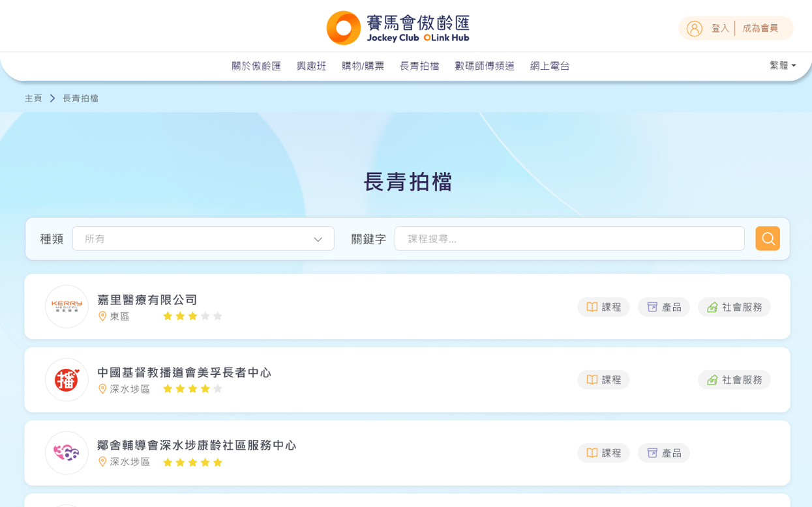Image resolution: width=812 pixels, height=507 pixels.
Task: Click the 成為會員 link
Action: pyautogui.click(x=760, y=29)
